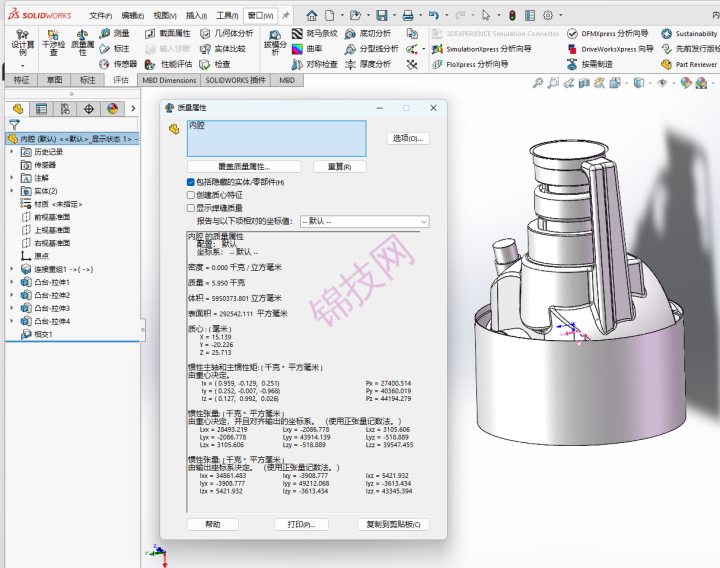Viewport: 720px width, 568px height.
Task: Switch to MBD Dimensions tab
Action: (x=169, y=80)
